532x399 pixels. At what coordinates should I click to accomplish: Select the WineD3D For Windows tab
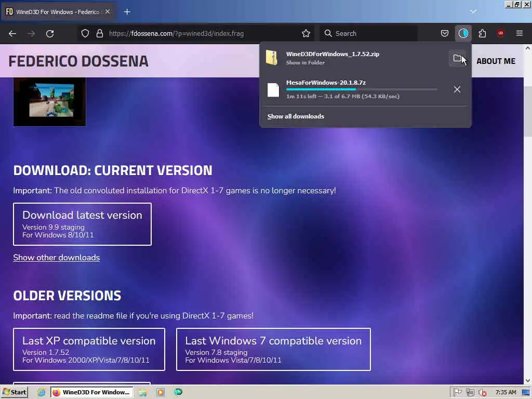coord(58,12)
